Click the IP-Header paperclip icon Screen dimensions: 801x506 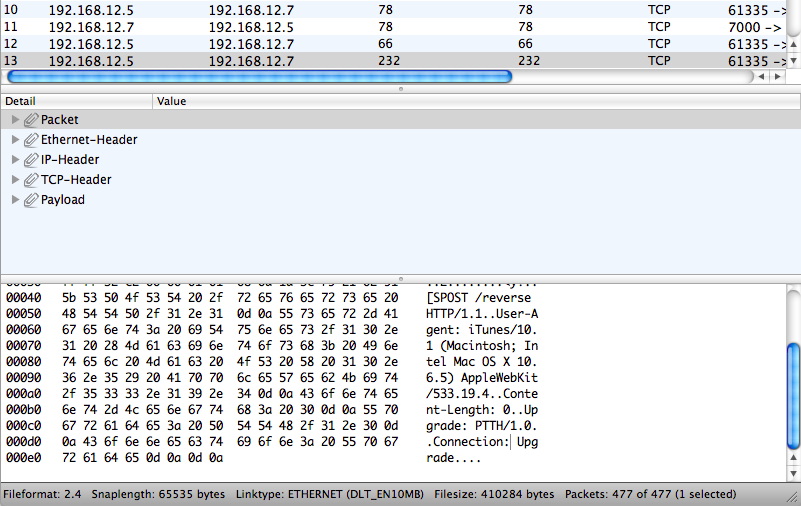31,159
